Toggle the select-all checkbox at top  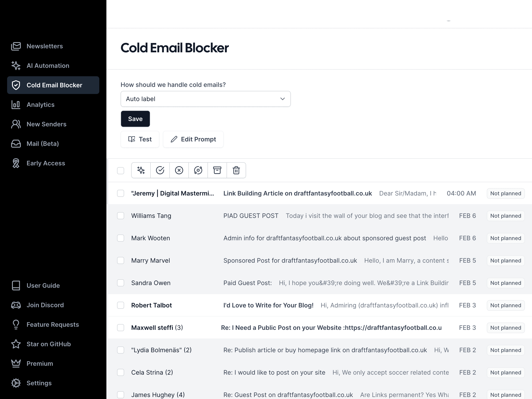(x=120, y=170)
